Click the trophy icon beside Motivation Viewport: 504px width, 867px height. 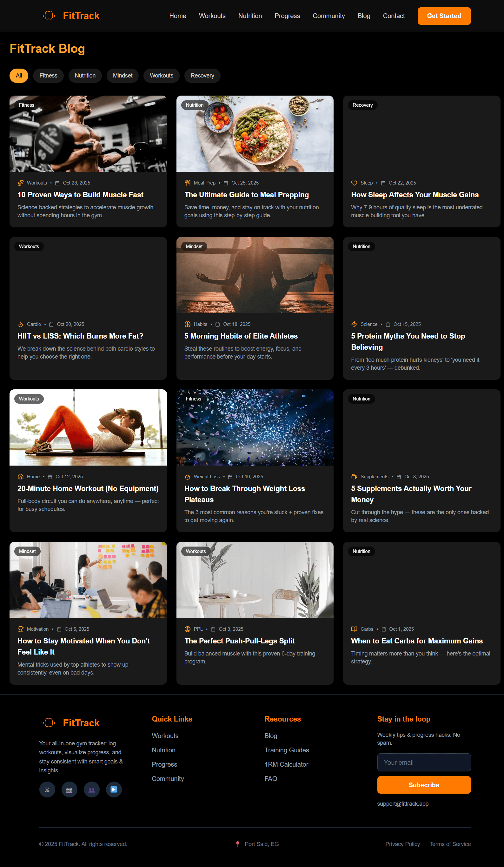(21, 629)
